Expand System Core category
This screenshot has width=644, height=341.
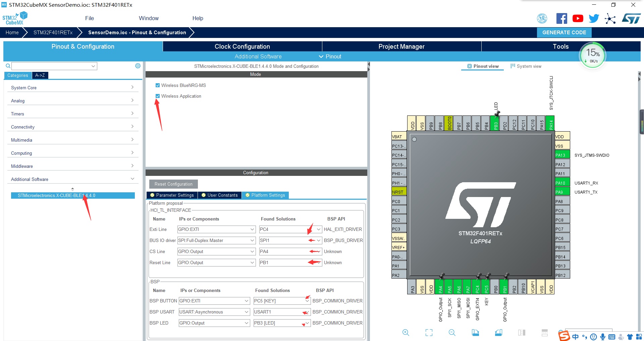point(72,88)
